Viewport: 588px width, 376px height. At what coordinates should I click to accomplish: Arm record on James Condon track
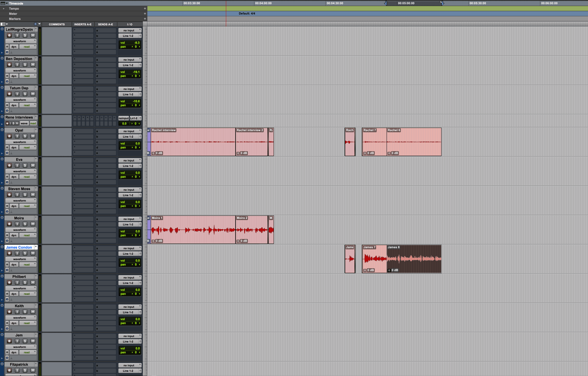click(x=9, y=253)
